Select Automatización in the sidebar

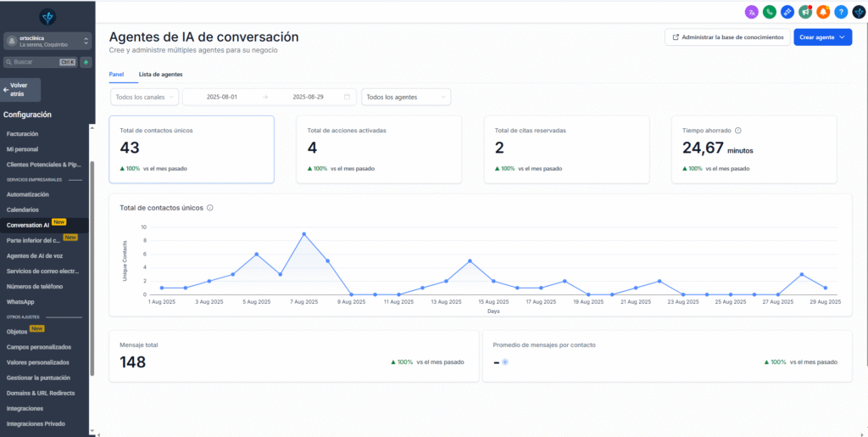[x=28, y=194]
